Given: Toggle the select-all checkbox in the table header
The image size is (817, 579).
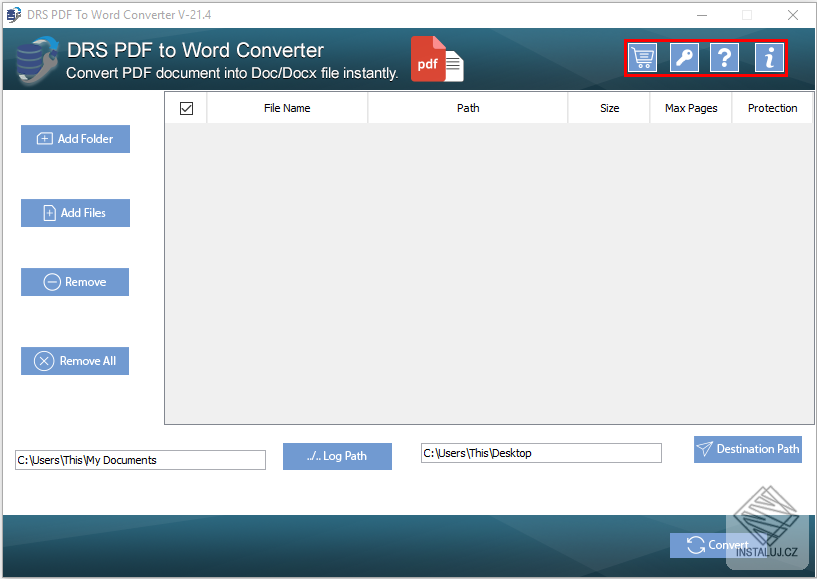Looking at the screenshot, I should [186, 108].
